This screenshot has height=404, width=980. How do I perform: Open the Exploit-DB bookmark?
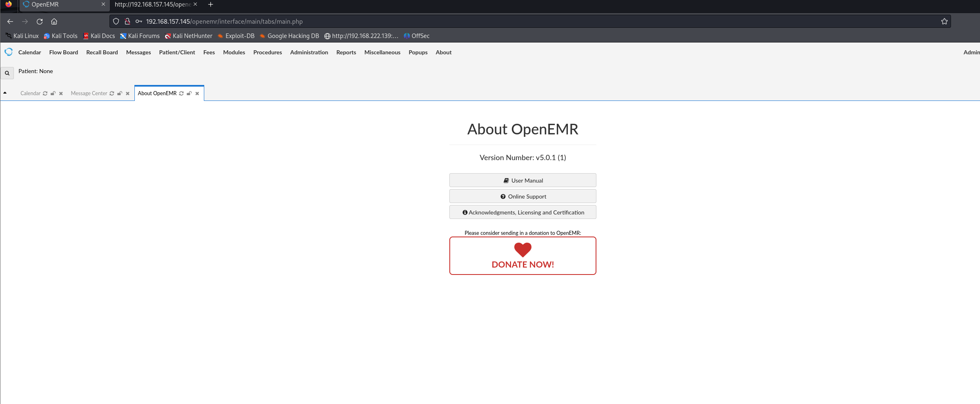[x=236, y=36]
